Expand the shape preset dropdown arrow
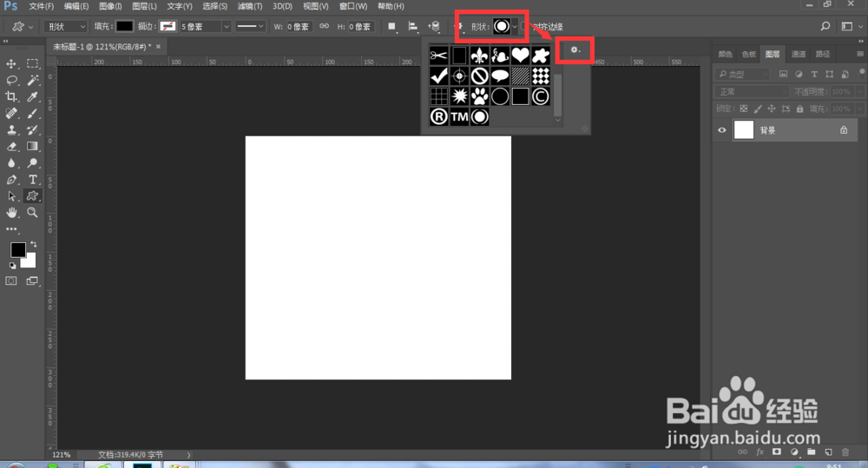 pos(515,26)
